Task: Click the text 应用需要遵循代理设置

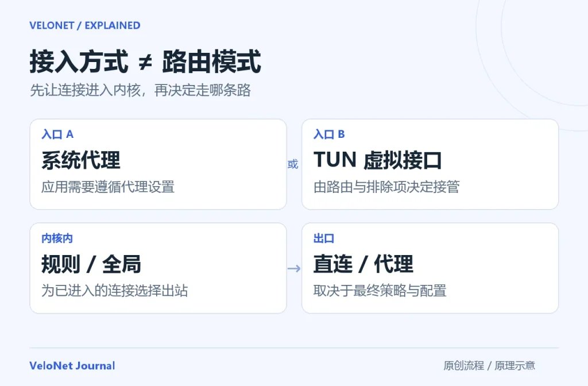Action: pos(108,187)
